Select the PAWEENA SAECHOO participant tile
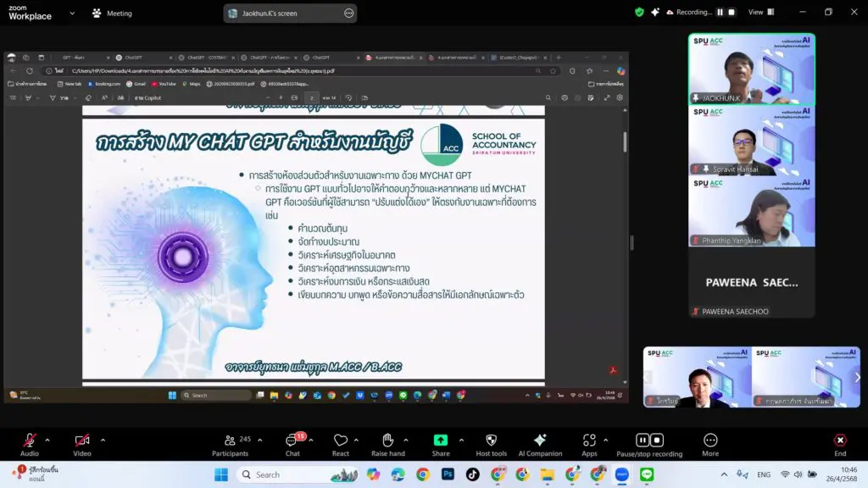The image size is (868, 488). (752, 283)
